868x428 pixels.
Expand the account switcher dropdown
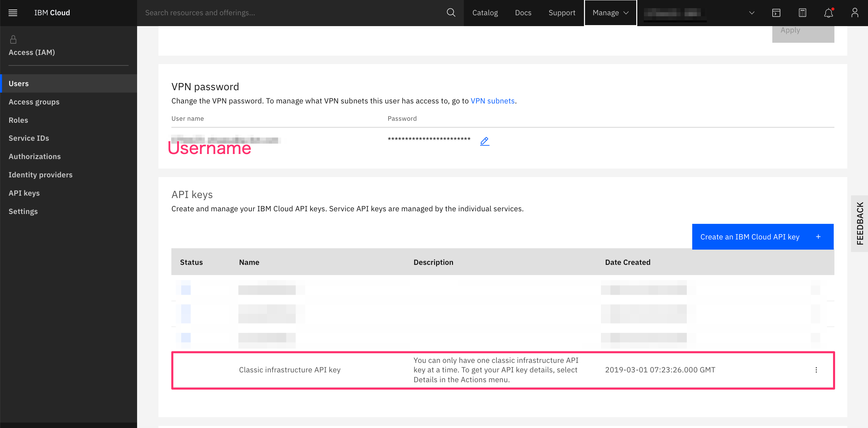tap(752, 13)
